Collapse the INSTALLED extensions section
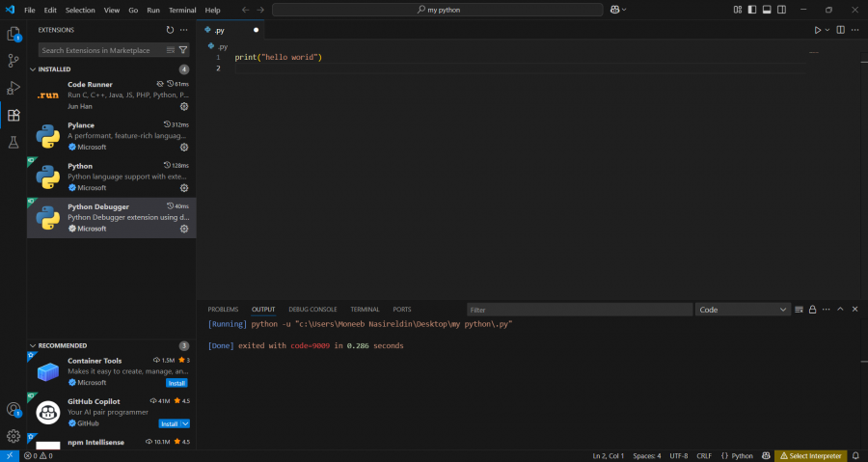Screen dimensions: 868x462 click(53, 69)
